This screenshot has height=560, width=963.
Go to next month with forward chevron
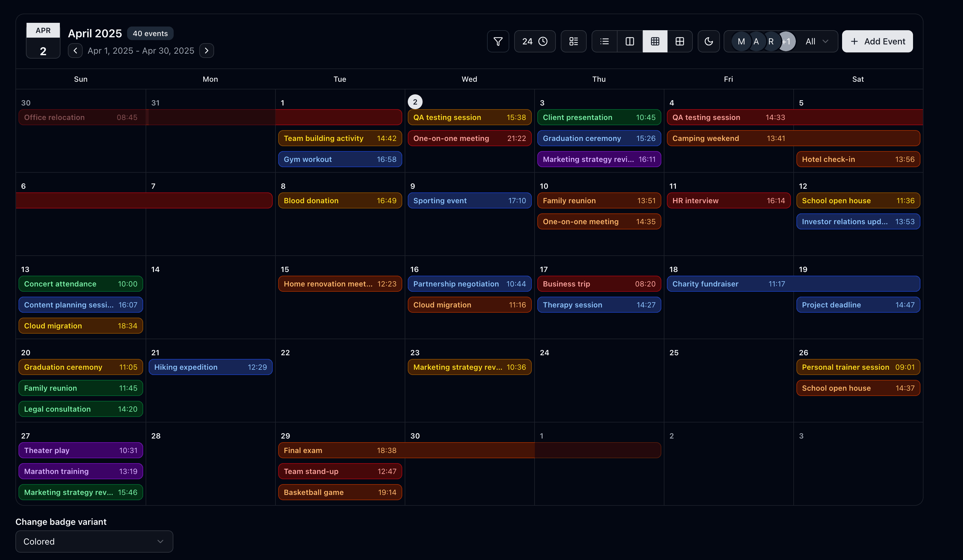(x=206, y=51)
